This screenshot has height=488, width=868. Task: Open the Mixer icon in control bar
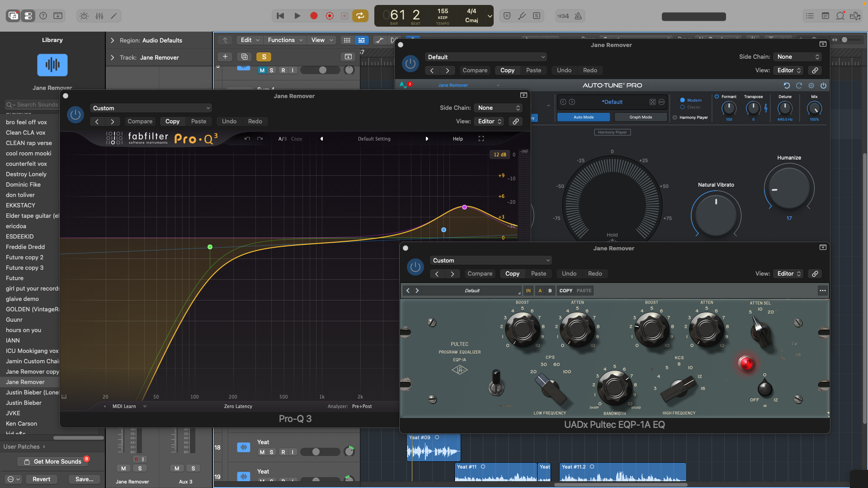pyautogui.click(x=99, y=16)
